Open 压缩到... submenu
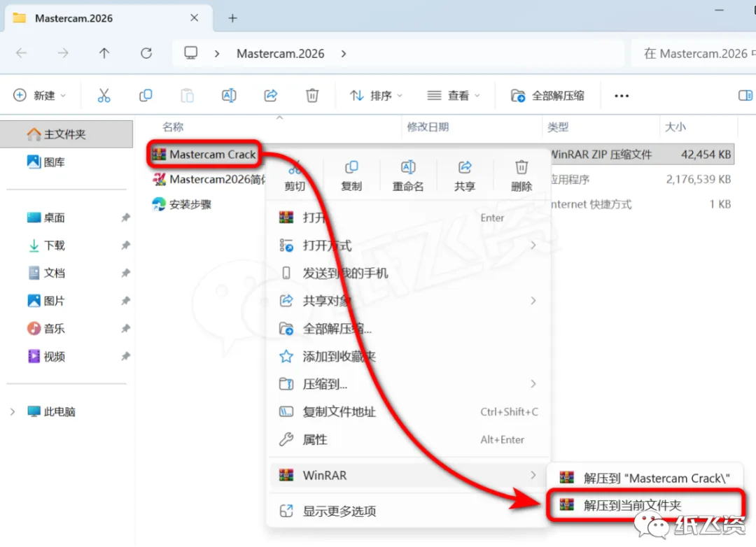Screen dimensions: 756x547 coord(409,384)
